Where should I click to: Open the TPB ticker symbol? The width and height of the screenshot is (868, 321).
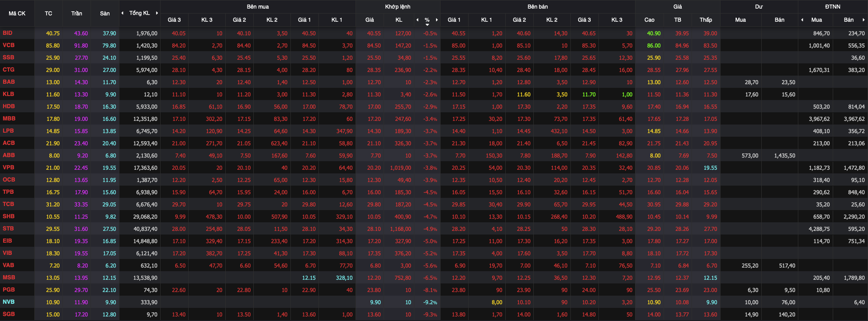(8, 192)
